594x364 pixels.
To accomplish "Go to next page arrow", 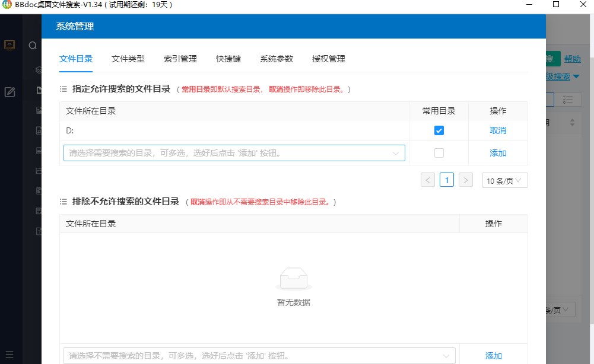I will point(466,180).
